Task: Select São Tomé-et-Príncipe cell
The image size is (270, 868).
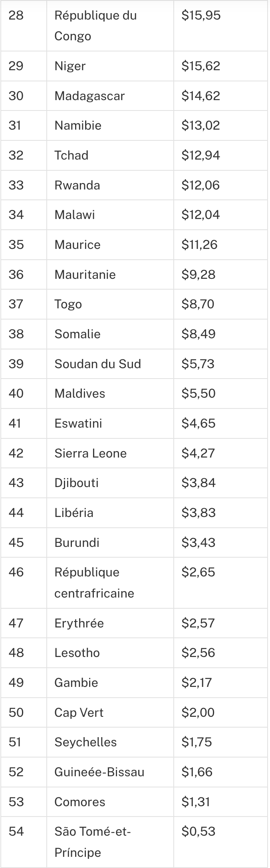Action: [93, 842]
